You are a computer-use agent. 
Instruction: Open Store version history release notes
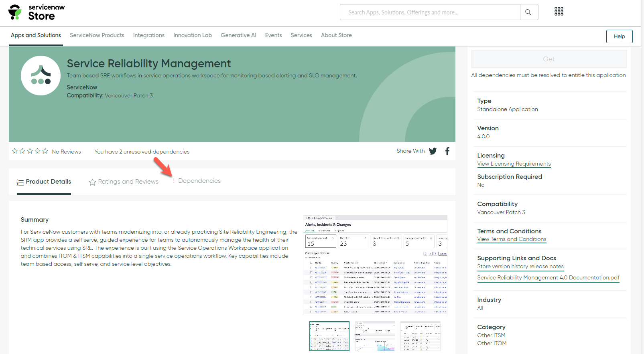coord(520,266)
